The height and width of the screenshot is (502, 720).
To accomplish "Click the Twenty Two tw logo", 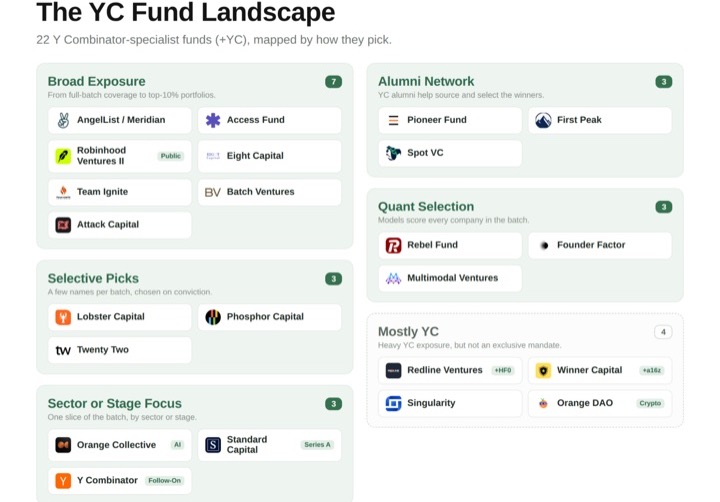I will (63, 350).
